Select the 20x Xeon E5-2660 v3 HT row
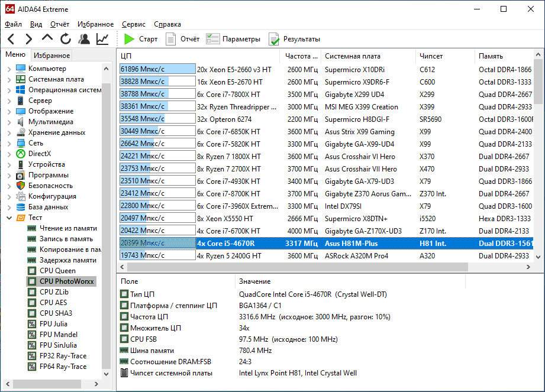This screenshot has width=545, height=392. click(327, 69)
